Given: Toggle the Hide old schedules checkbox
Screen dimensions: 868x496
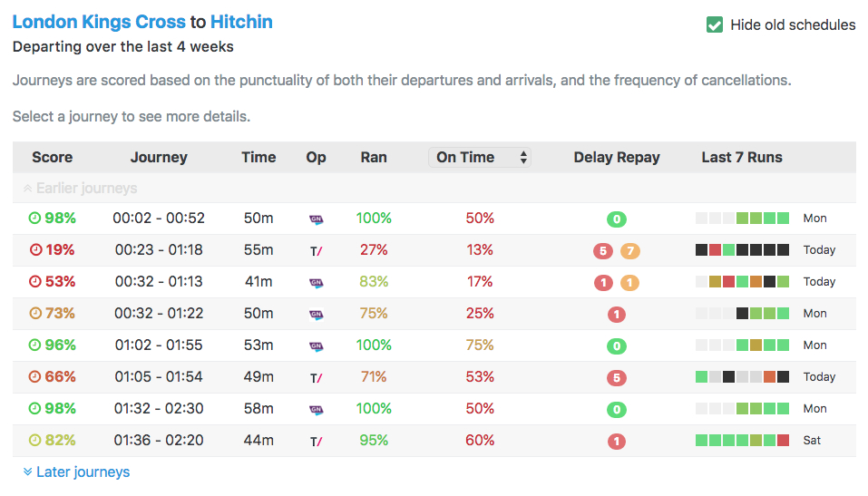Looking at the screenshot, I should (x=715, y=25).
